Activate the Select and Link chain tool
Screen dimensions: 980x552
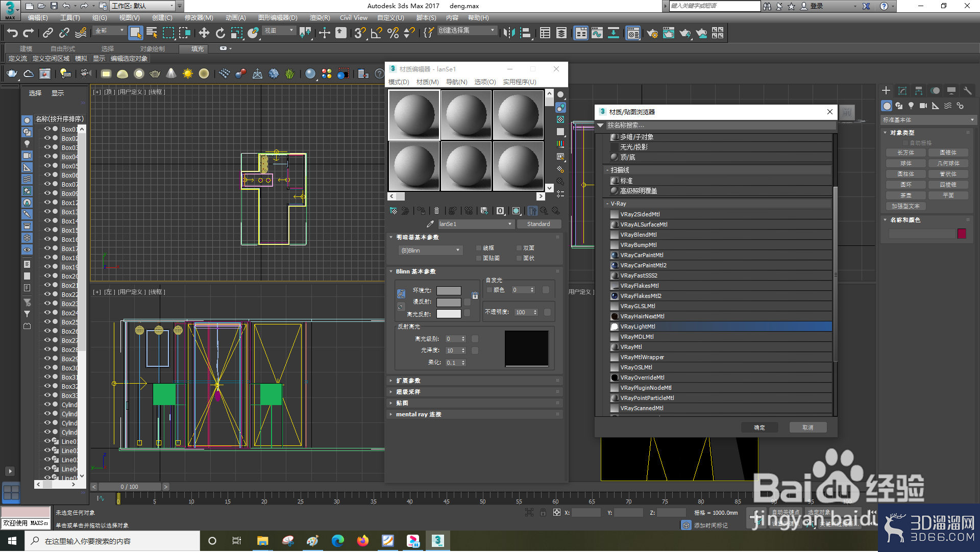coord(47,33)
